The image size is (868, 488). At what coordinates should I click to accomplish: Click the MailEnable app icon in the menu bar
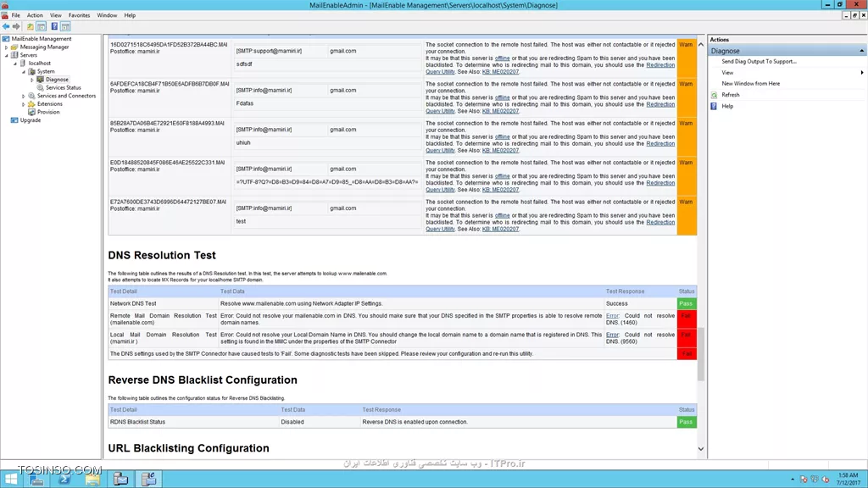click(5, 15)
